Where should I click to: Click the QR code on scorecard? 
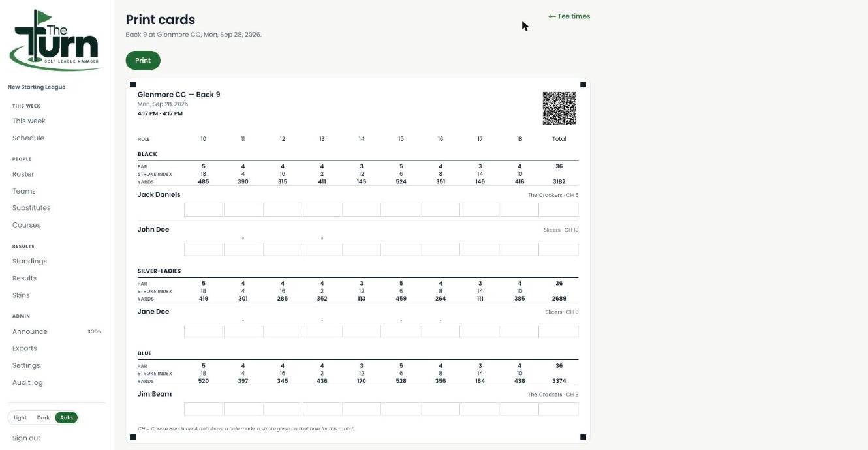pos(559,108)
